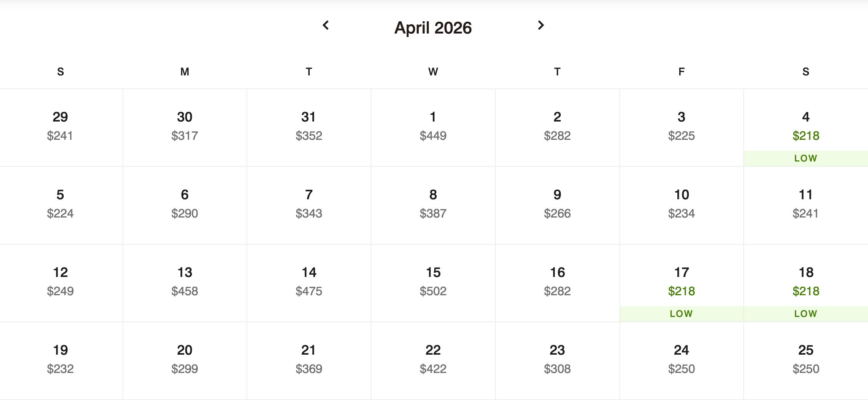This screenshot has height=400, width=868.
Task: Click the Sunday column header
Action: (60, 71)
